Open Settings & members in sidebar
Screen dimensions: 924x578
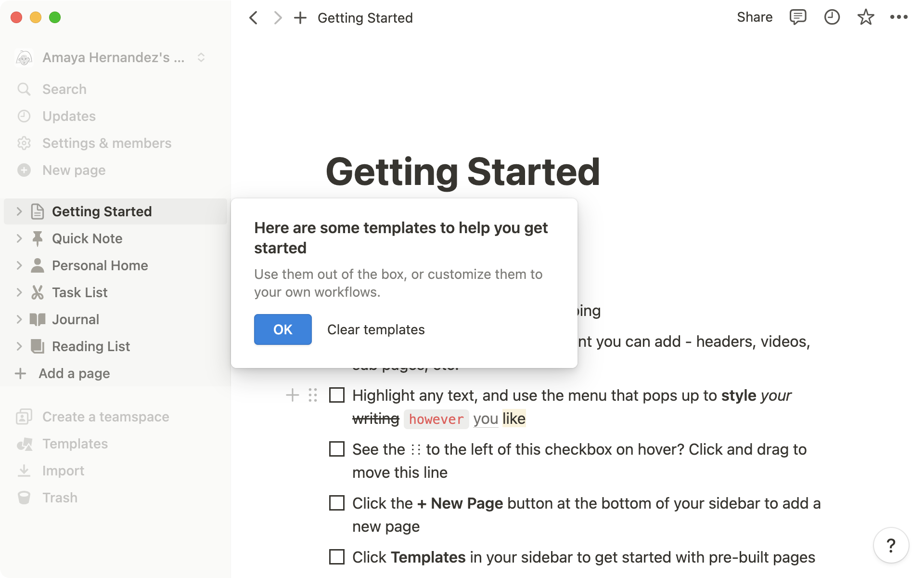[106, 143]
